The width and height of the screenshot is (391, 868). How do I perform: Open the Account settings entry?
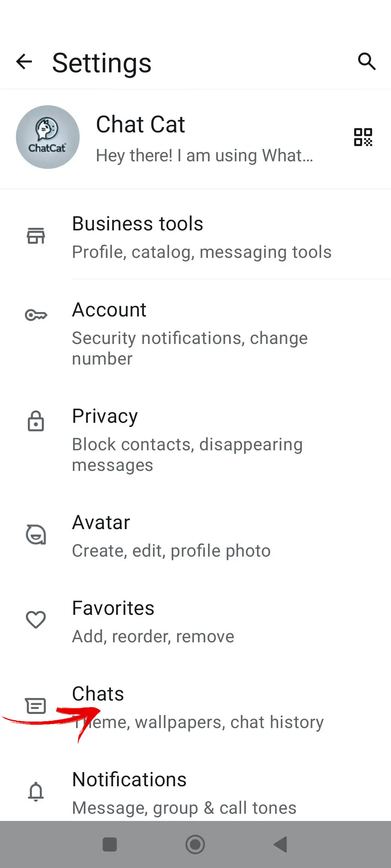click(190, 333)
